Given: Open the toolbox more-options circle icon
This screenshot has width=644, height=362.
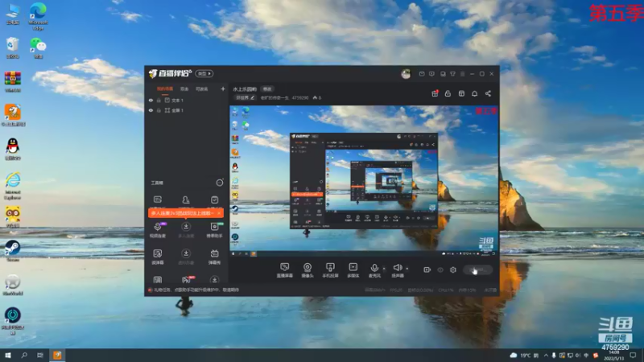Looking at the screenshot, I should 220,183.
